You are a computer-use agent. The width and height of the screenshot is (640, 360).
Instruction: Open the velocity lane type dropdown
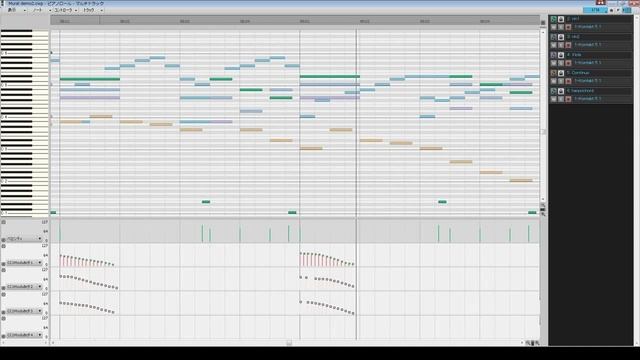[x=24, y=238]
